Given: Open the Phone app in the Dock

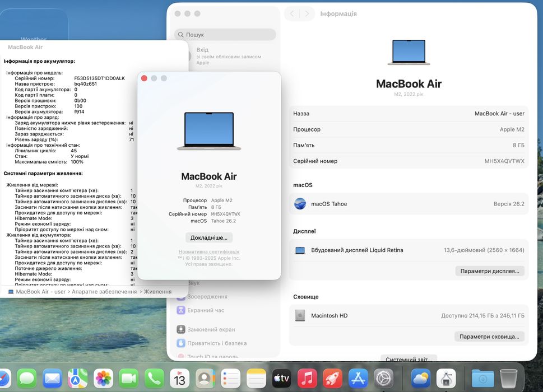Looking at the screenshot, I should (154, 379).
